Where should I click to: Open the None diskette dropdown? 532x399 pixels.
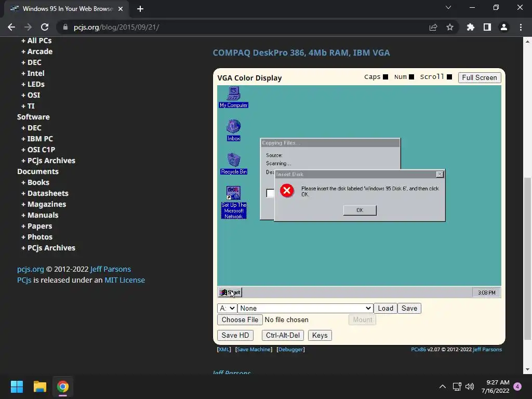(305, 308)
